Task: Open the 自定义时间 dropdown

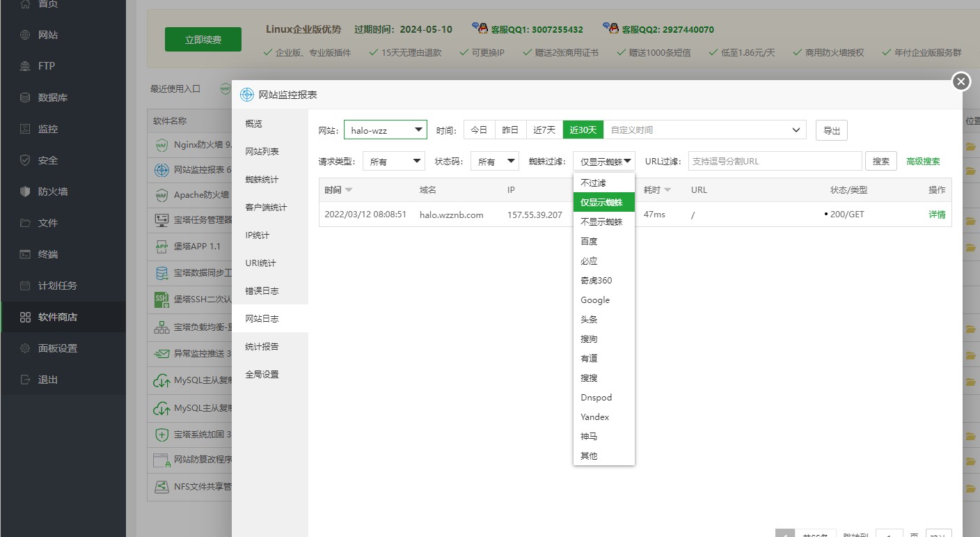Action: [705, 130]
